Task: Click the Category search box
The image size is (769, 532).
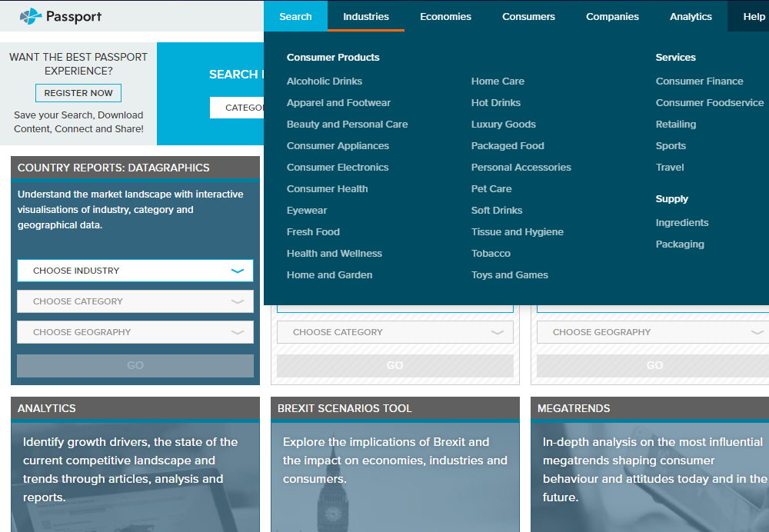Action: pyautogui.click(x=237, y=108)
